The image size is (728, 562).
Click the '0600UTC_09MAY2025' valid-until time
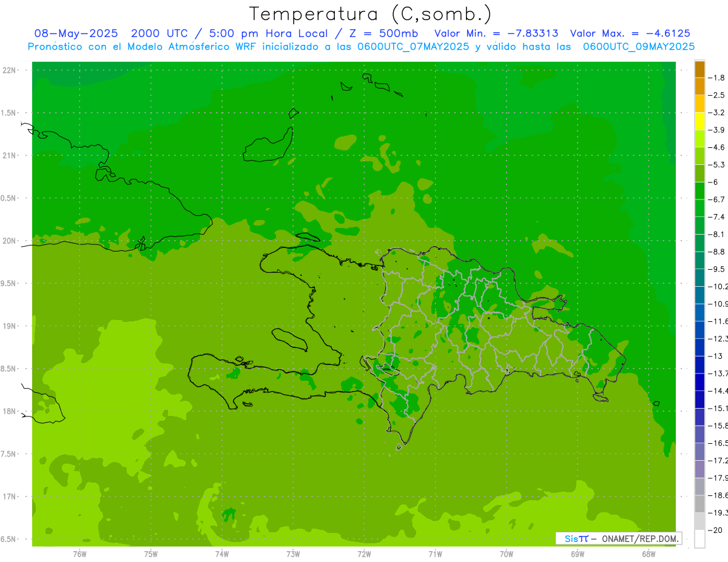click(639, 47)
